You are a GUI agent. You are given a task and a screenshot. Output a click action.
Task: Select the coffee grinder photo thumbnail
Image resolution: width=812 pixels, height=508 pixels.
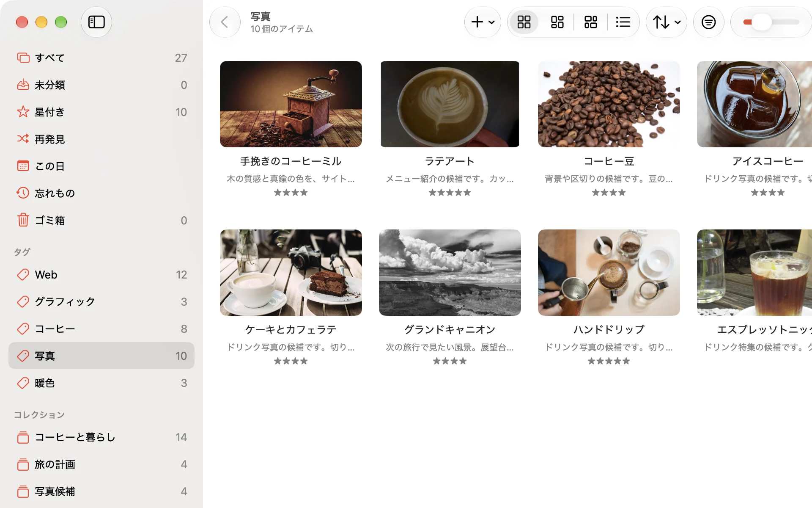tap(291, 104)
